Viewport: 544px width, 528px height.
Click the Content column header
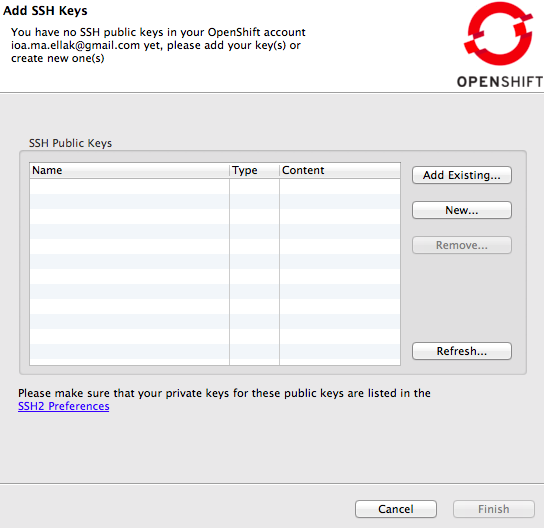[340, 170]
